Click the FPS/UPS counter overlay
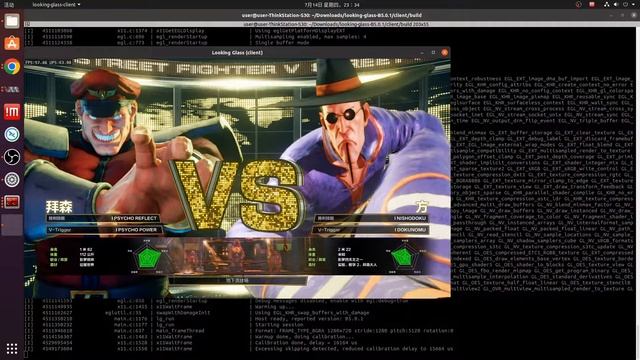640x360 pixels. 48,62
